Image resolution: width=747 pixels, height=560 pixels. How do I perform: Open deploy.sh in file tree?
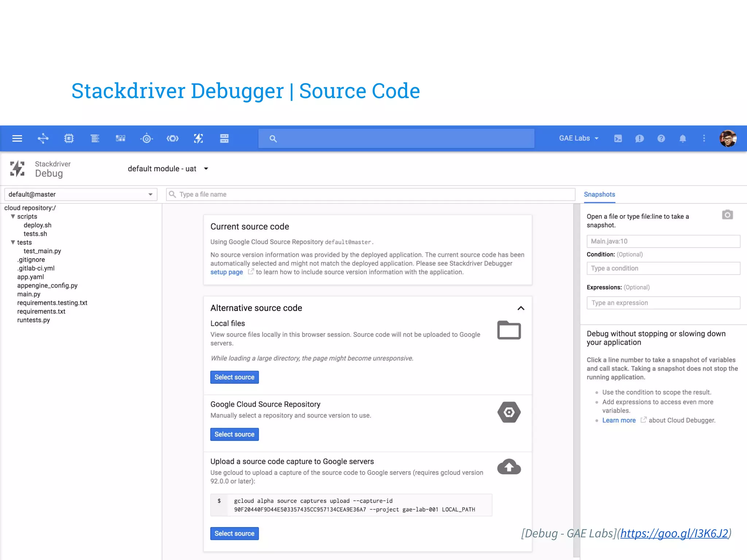38,225
